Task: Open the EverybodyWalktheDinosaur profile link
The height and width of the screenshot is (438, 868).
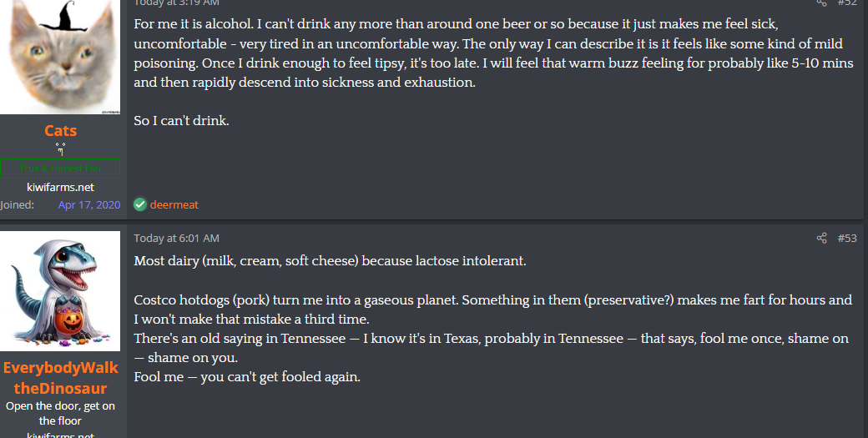Action: tap(60, 378)
